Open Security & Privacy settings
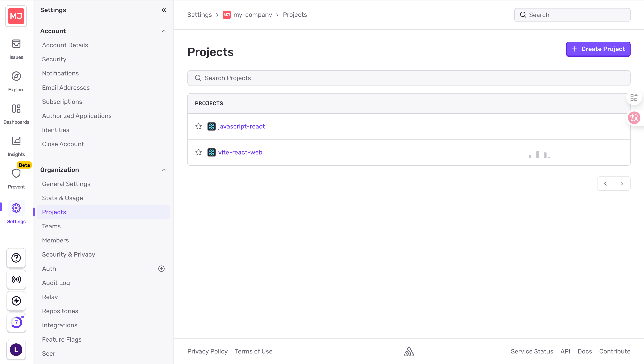644x364 pixels. pos(68,255)
